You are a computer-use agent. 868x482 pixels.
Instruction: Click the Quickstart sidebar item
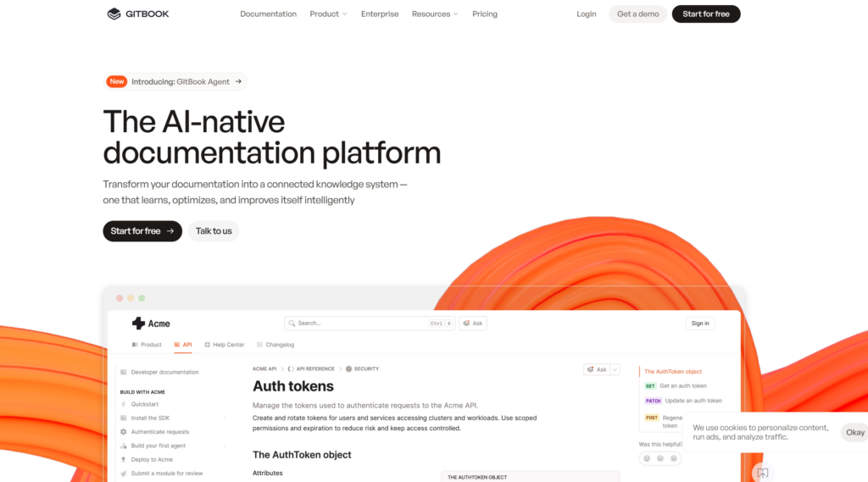pyautogui.click(x=144, y=405)
